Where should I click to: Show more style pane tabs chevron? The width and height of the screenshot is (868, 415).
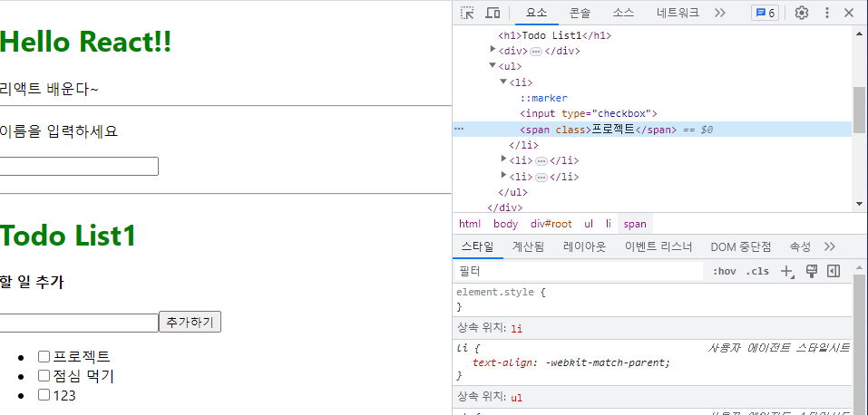[829, 246]
